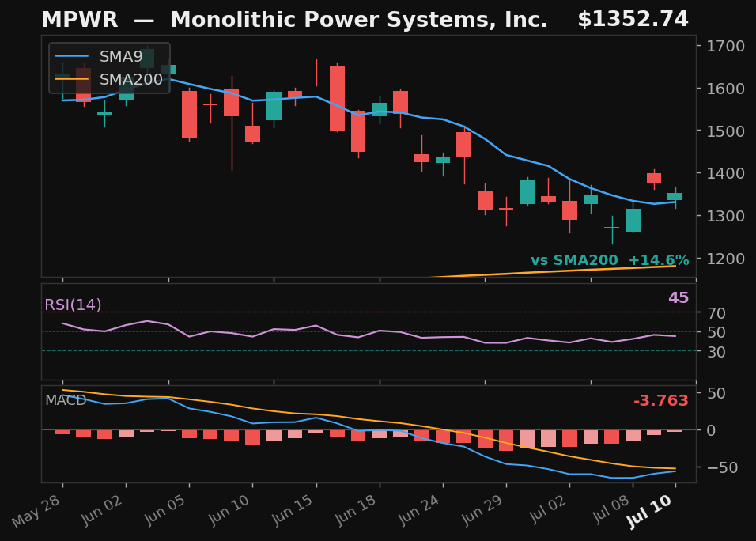The height and width of the screenshot is (541, 756).
Task: Click the MACD panel label
Action: [x=66, y=400]
